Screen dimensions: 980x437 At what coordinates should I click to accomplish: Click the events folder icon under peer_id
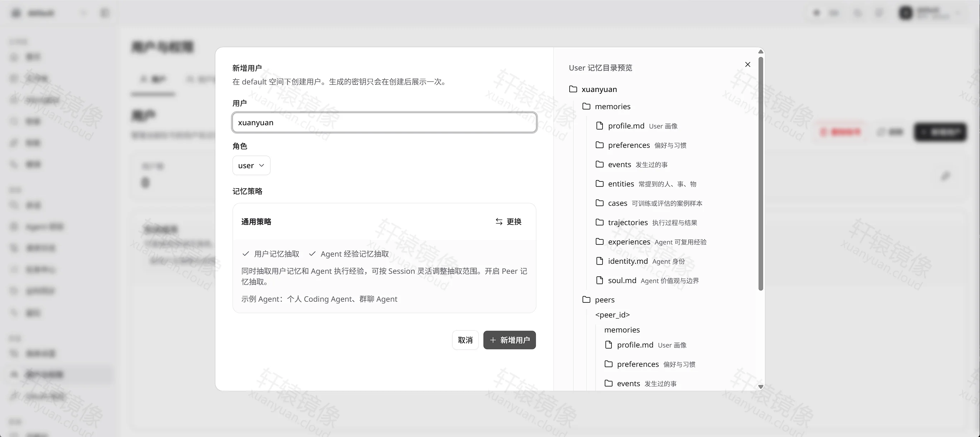(609, 383)
